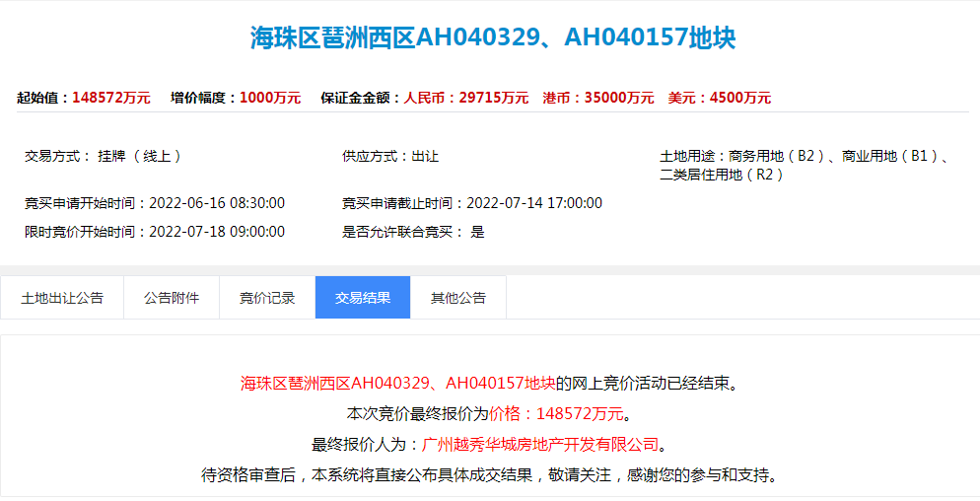Image resolution: width=980 pixels, height=501 pixels.
Task: Click the page title 海珠区琶洲西区AH040329、AH040157地块
Action: (493, 37)
